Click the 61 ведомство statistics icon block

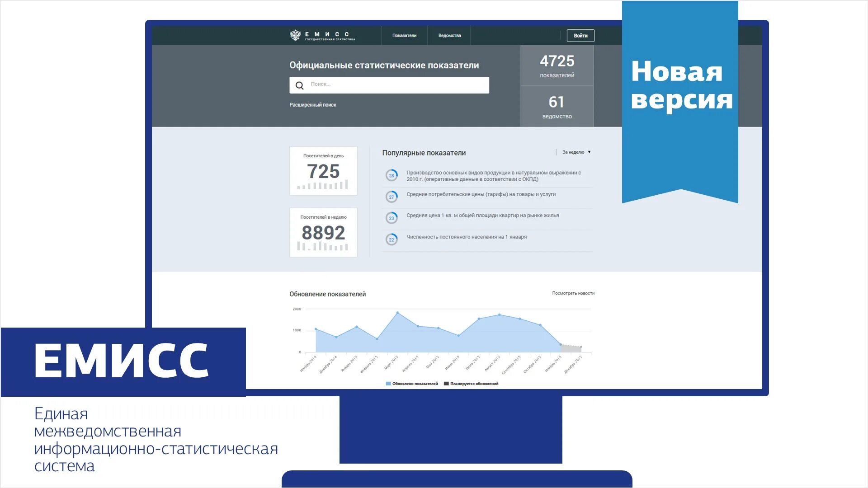pyautogui.click(x=557, y=106)
